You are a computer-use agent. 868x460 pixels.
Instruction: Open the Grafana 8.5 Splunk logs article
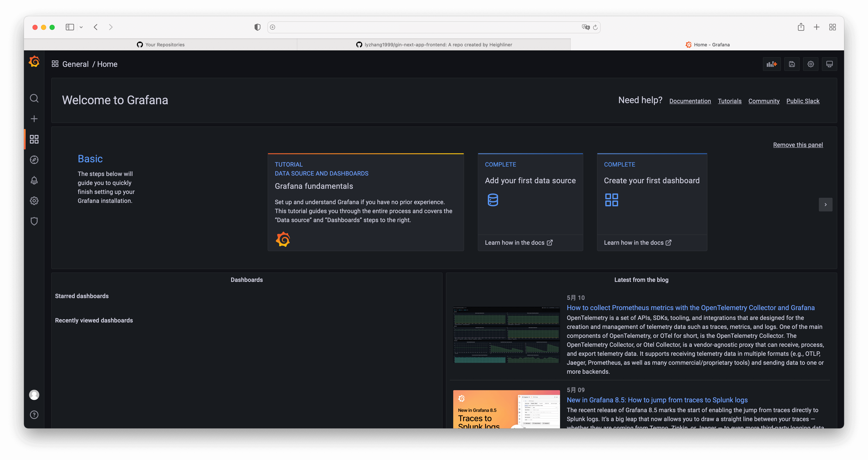click(x=657, y=400)
